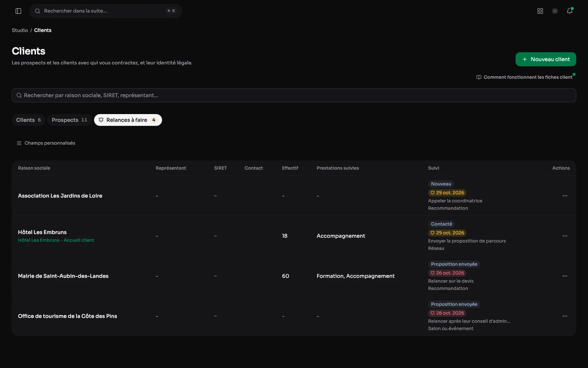Click the Raison sociale column header
The image size is (588, 368).
click(34, 168)
